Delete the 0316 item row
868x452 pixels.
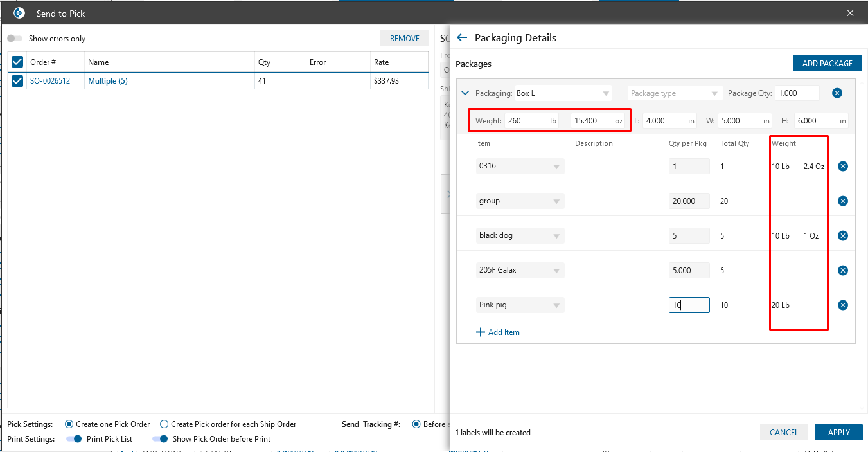pyautogui.click(x=843, y=167)
